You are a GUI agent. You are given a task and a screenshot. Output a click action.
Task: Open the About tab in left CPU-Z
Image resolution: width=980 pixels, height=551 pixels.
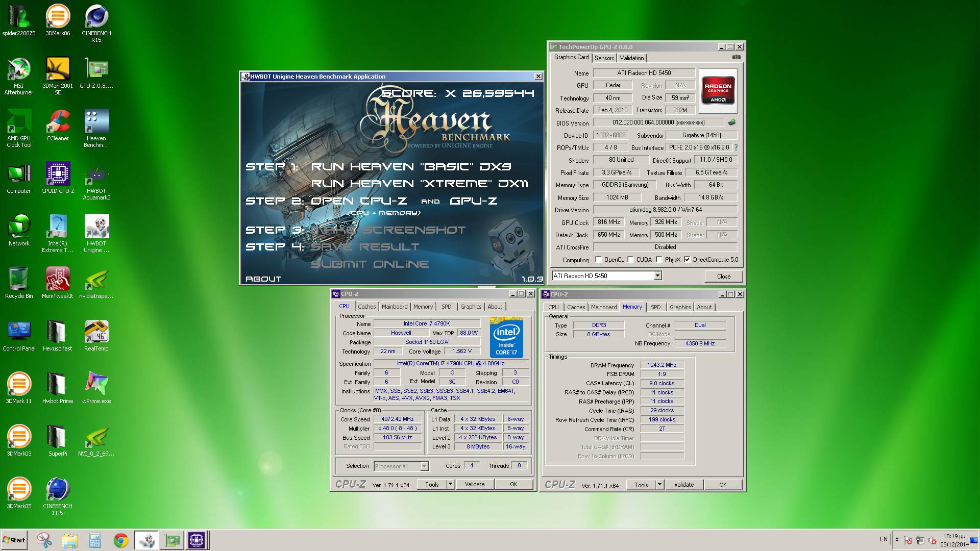495,307
